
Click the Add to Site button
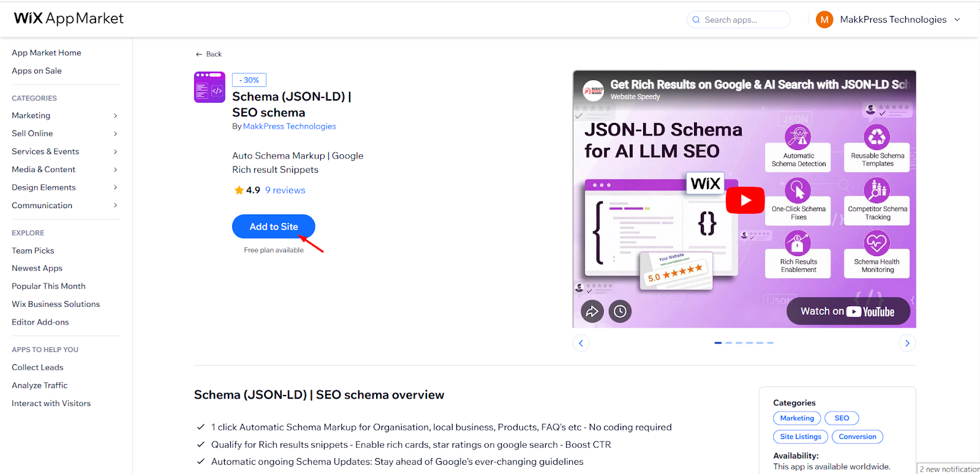coord(273,227)
